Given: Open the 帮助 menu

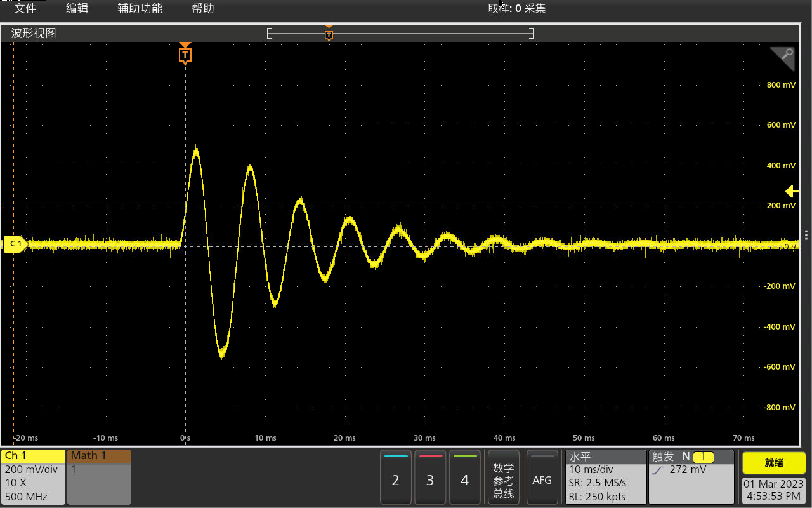Looking at the screenshot, I should (x=203, y=8).
